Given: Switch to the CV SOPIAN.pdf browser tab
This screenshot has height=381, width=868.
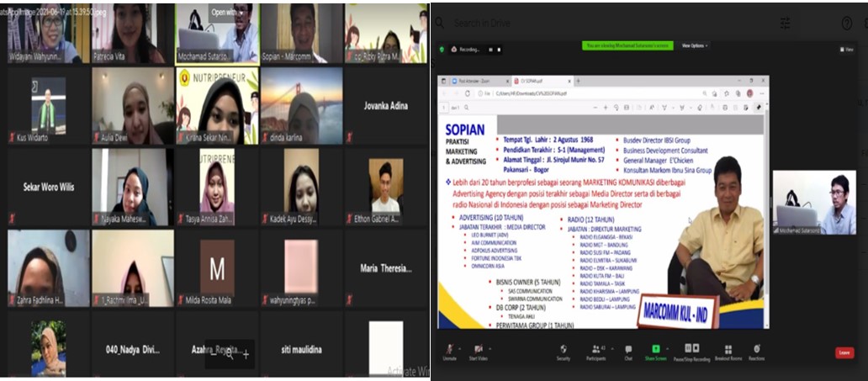Looking at the screenshot, I should 538,81.
